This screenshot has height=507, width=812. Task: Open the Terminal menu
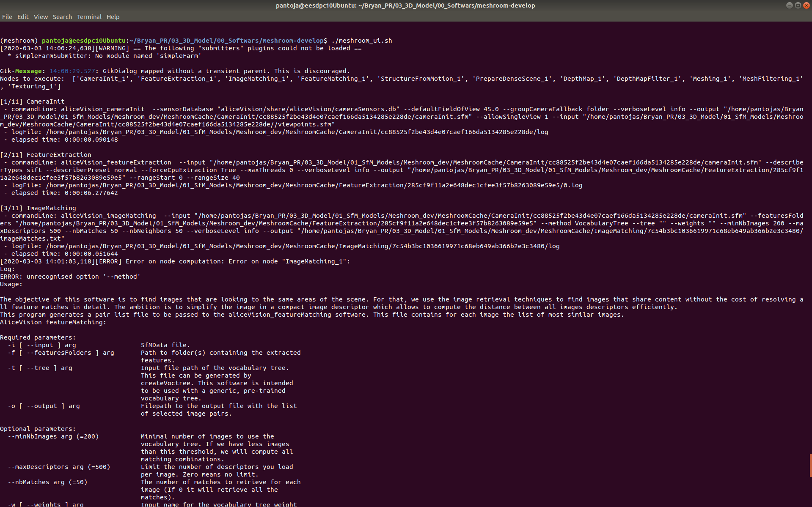pos(89,17)
